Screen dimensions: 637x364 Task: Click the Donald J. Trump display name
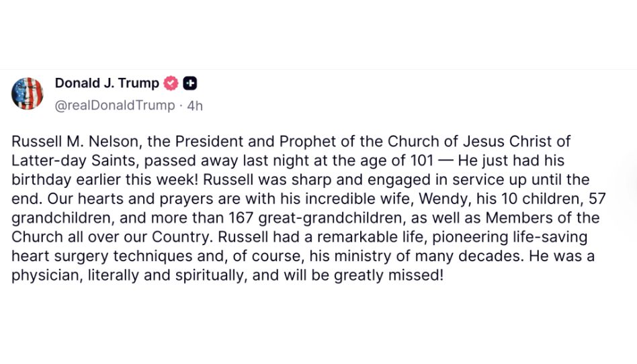pos(107,83)
